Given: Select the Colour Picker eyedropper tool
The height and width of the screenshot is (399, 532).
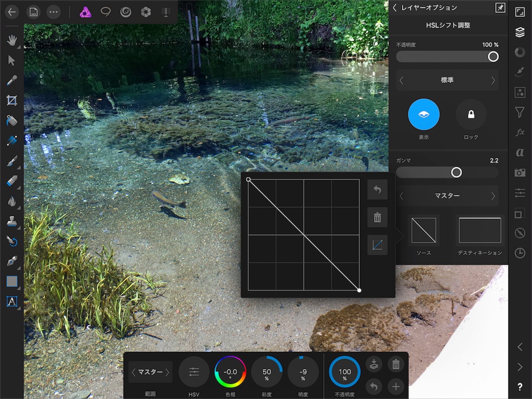Looking at the screenshot, I should [12, 81].
